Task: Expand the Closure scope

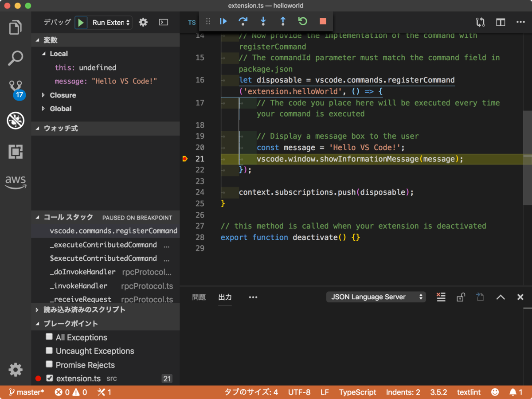Action: (105, 95)
